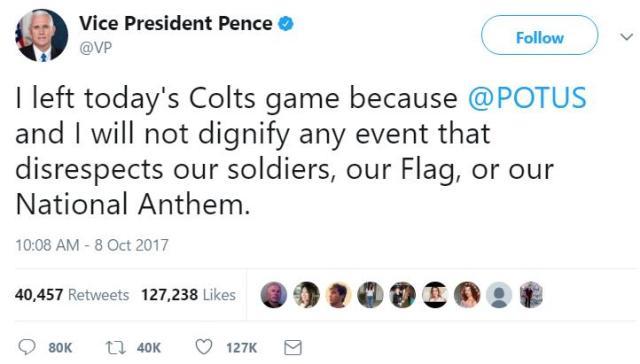The image size is (640, 364).
Task: Click the blue verified badge
Action: (x=286, y=24)
